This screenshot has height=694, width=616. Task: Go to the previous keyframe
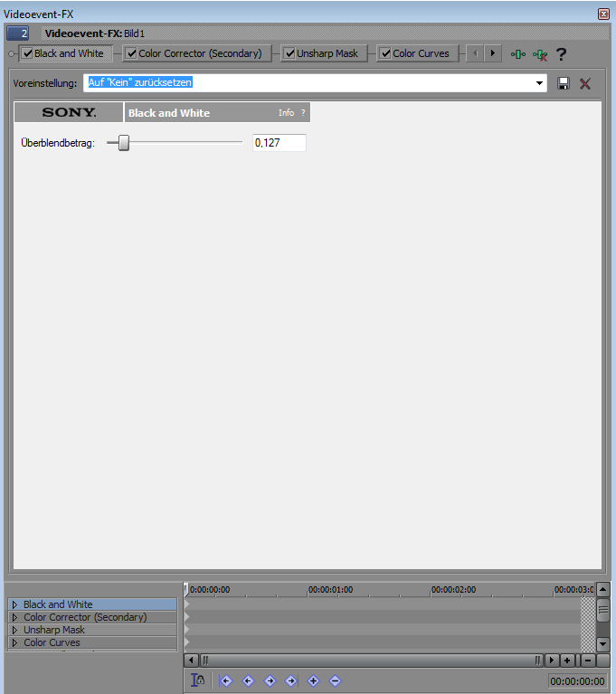[248, 680]
